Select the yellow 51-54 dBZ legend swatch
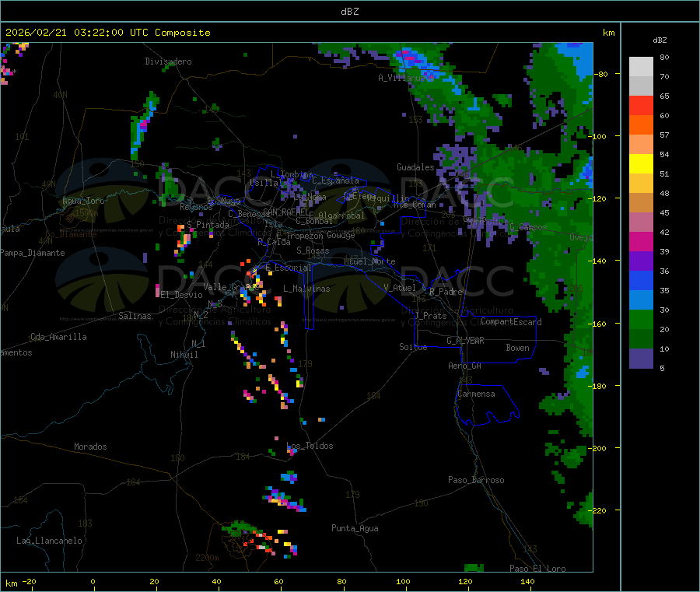Viewport: 700px width, 592px height. tap(641, 164)
